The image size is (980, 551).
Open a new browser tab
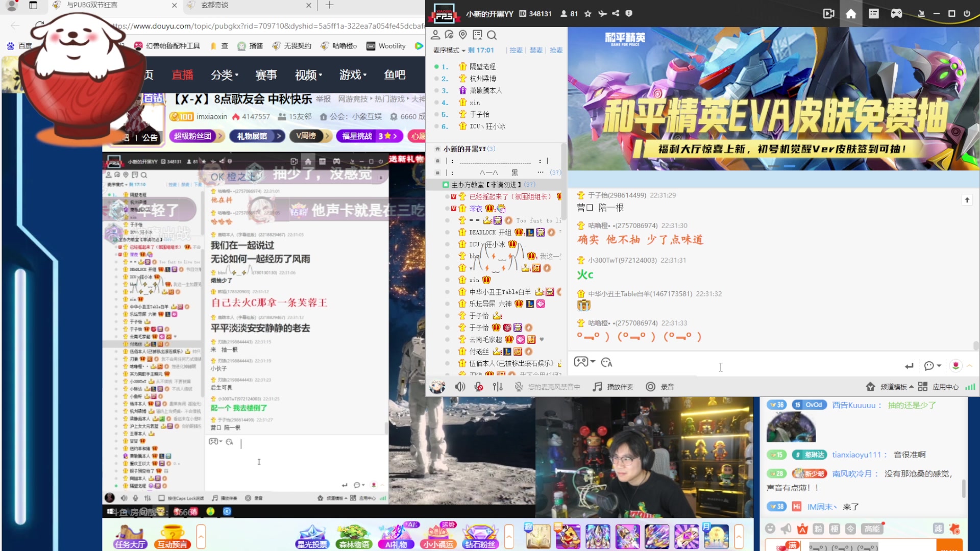click(x=329, y=5)
